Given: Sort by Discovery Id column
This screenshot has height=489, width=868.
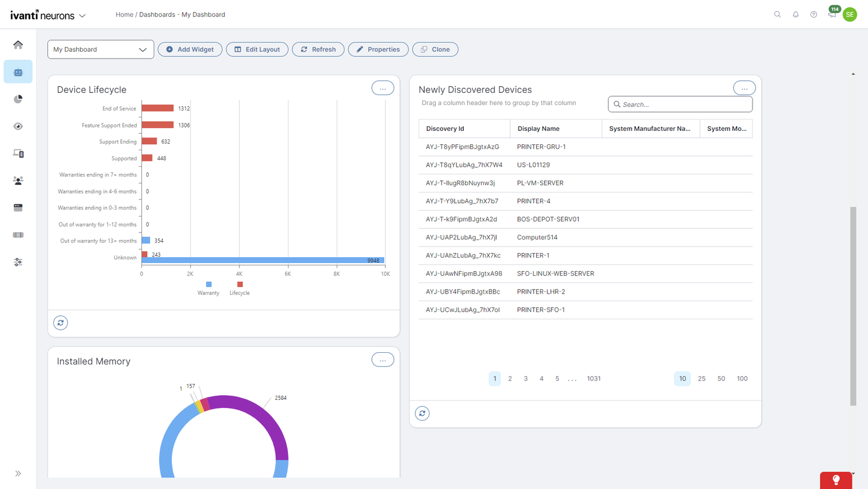Looking at the screenshot, I should (x=464, y=129).
